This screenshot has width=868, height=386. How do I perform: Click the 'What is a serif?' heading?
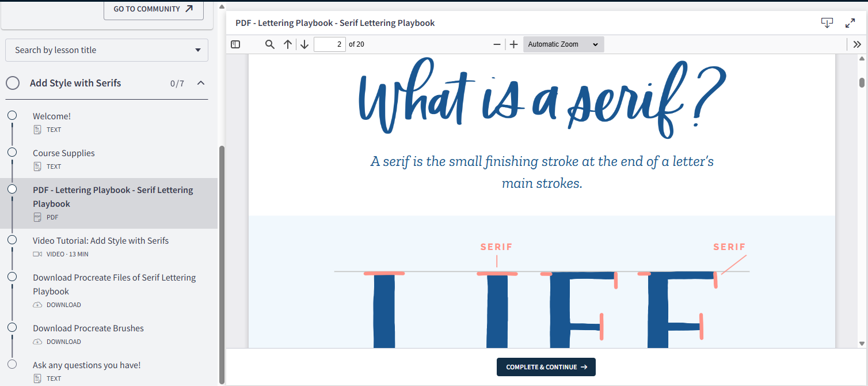(542, 98)
